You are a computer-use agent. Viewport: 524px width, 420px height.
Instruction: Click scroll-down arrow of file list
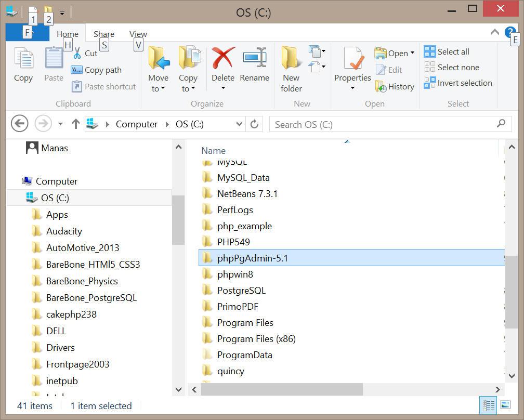(512, 376)
